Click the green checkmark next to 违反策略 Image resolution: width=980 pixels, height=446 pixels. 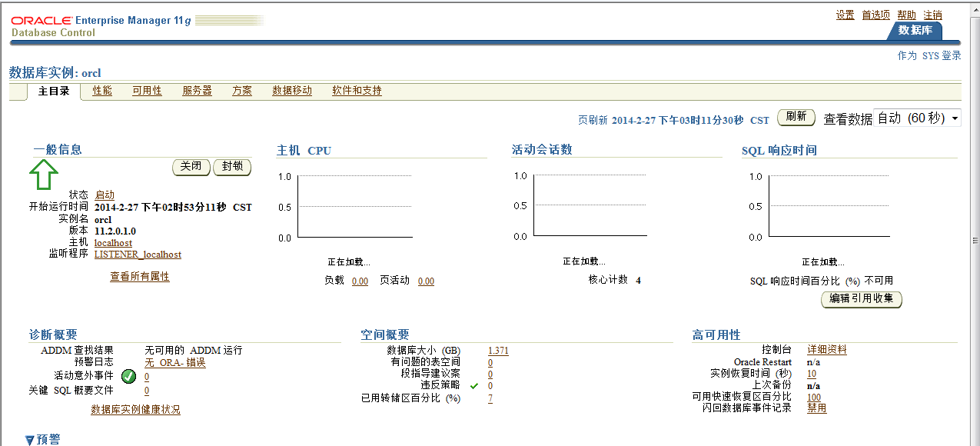pyautogui.click(x=474, y=385)
